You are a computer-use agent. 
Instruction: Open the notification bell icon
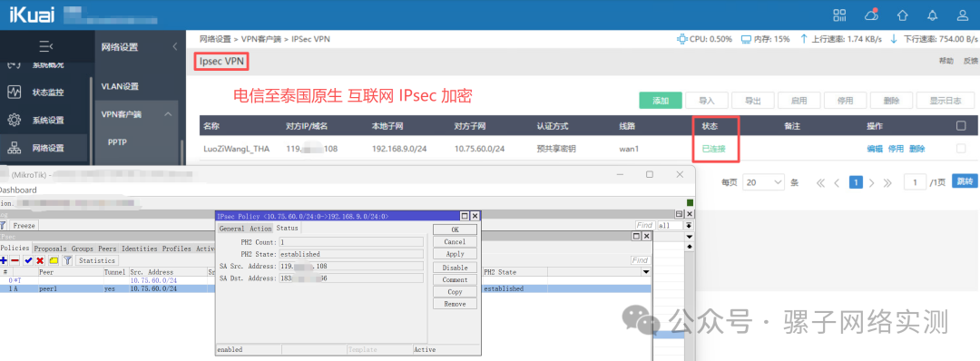point(933,15)
